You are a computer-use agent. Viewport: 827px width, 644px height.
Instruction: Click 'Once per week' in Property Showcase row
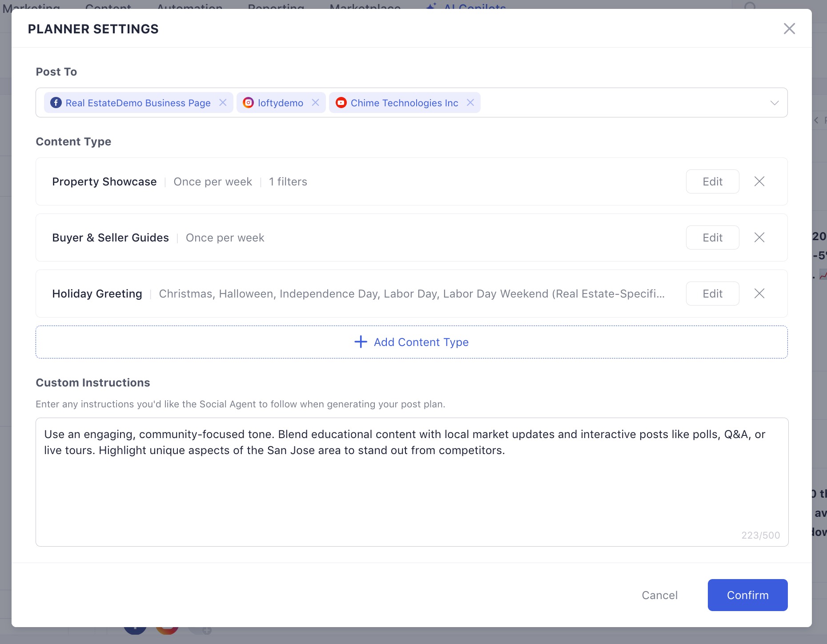click(213, 181)
